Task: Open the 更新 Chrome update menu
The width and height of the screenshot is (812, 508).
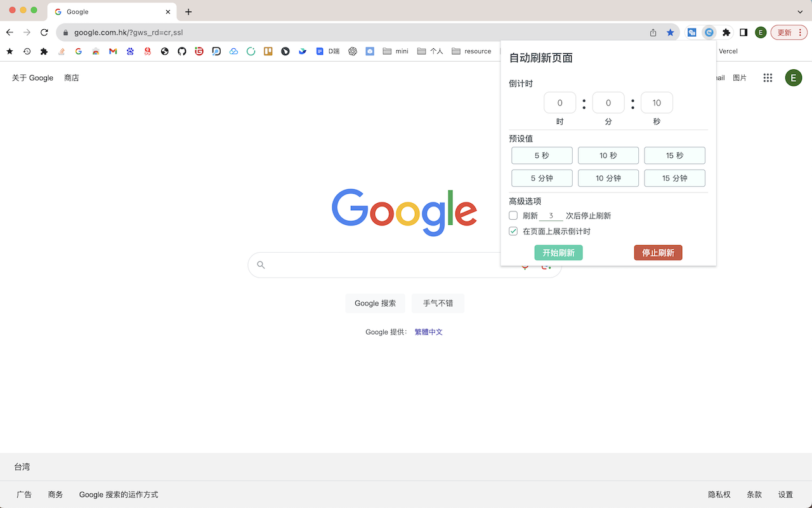Action: point(789,32)
